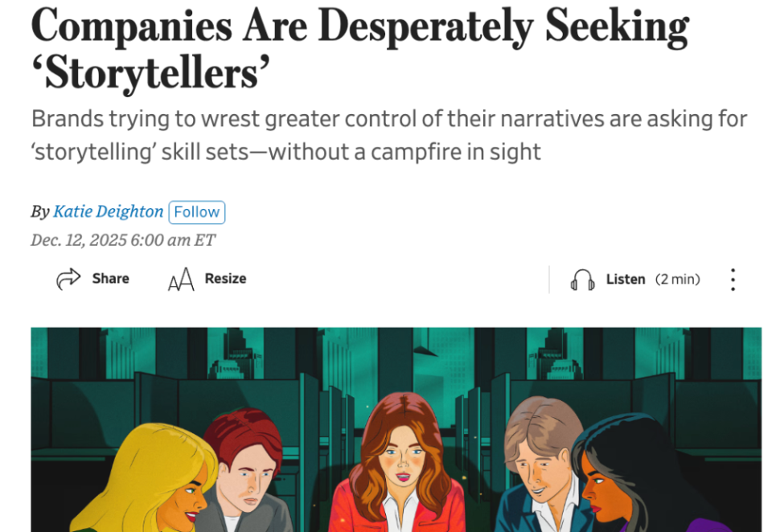Open Katie Deighton's author page link
The width and height of the screenshot is (772, 532).
[108, 212]
